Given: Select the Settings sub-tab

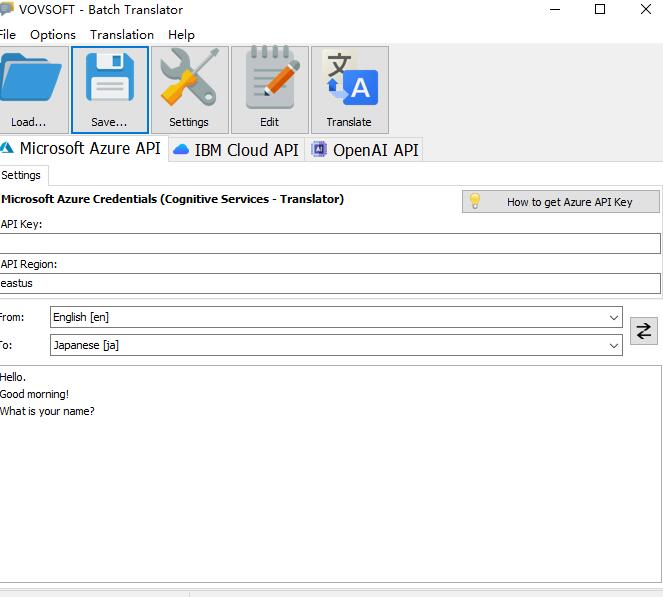Looking at the screenshot, I should pos(22,175).
